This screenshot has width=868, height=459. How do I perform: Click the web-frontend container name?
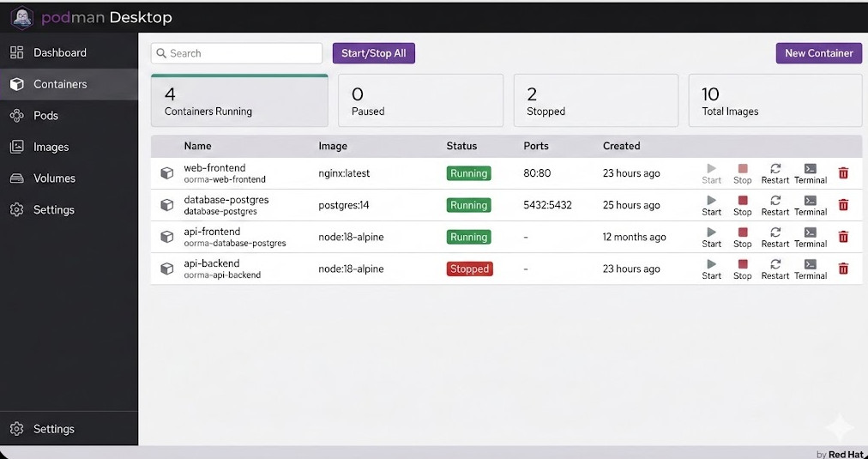pos(214,168)
